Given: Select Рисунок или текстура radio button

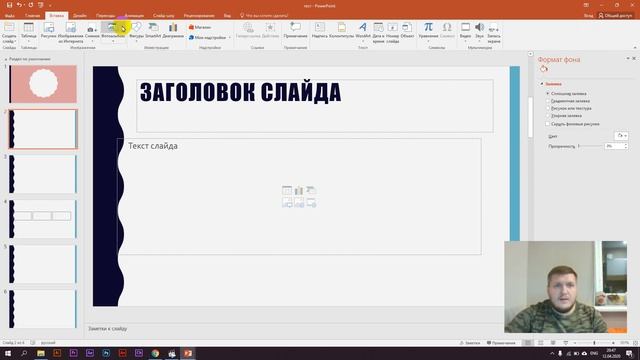Looking at the screenshot, I should (548, 108).
